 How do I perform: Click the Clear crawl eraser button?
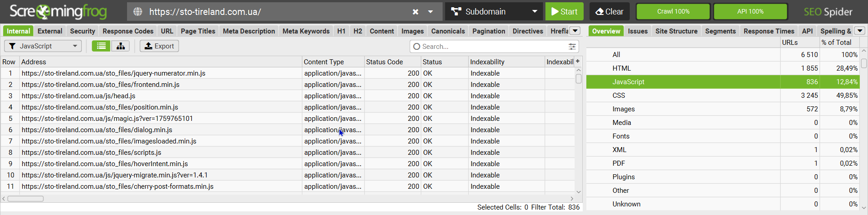click(609, 12)
